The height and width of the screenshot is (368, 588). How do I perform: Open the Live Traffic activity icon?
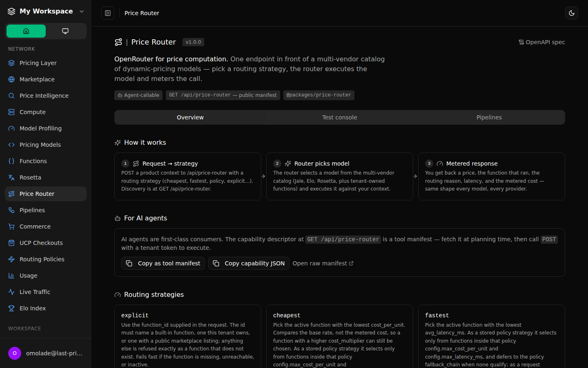(x=11, y=292)
